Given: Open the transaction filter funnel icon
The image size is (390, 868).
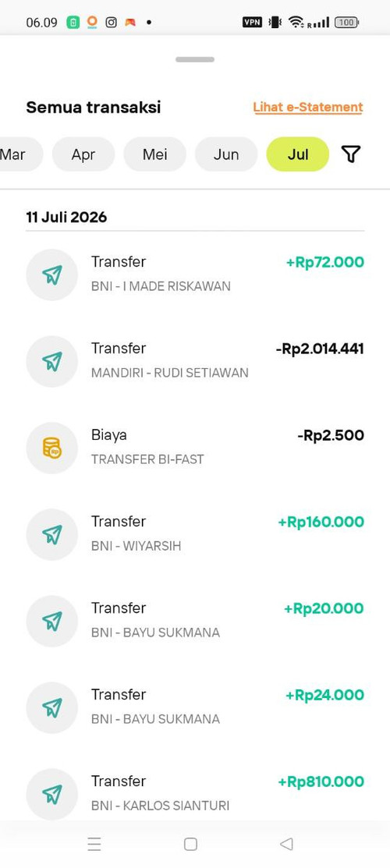Looking at the screenshot, I should point(351,154).
